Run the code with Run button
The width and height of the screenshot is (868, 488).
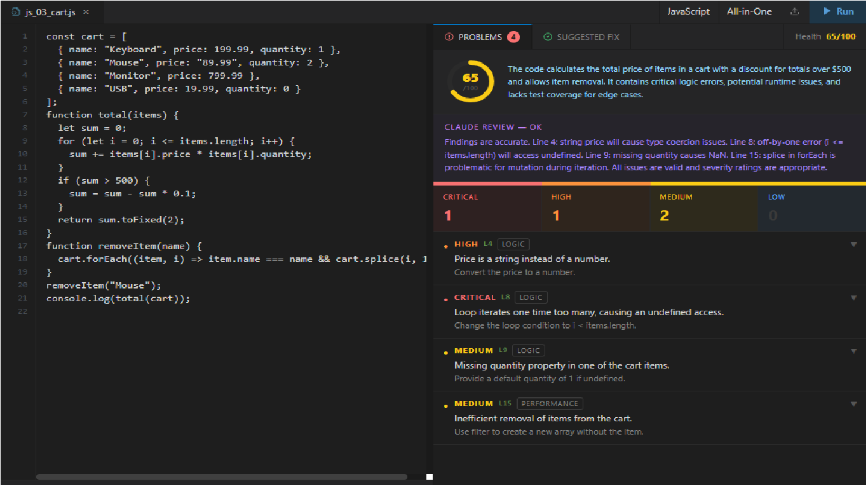point(838,11)
